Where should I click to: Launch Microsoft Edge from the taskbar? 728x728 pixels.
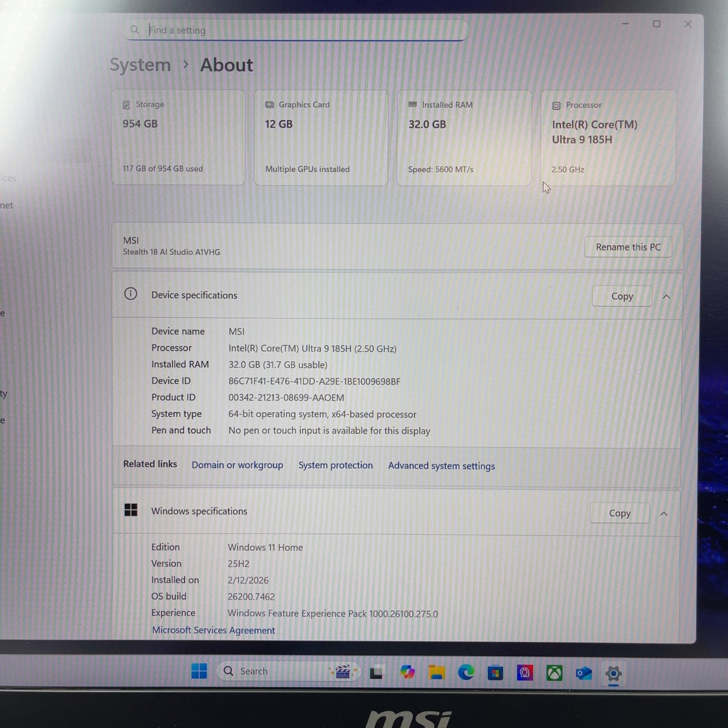point(466,672)
